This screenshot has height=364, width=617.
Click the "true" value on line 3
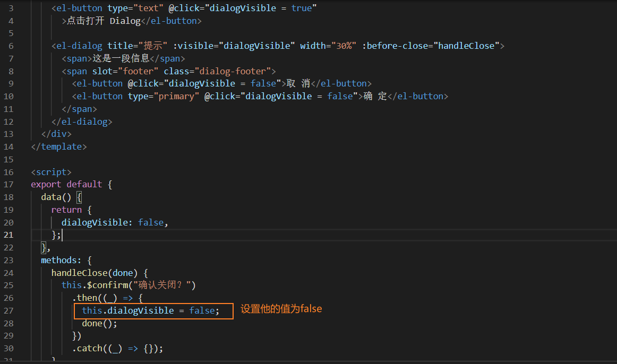click(x=302, y=8)
